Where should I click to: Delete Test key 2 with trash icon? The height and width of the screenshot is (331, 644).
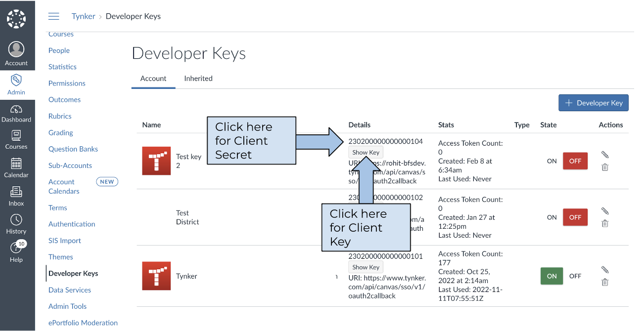[x=604, y=167]
